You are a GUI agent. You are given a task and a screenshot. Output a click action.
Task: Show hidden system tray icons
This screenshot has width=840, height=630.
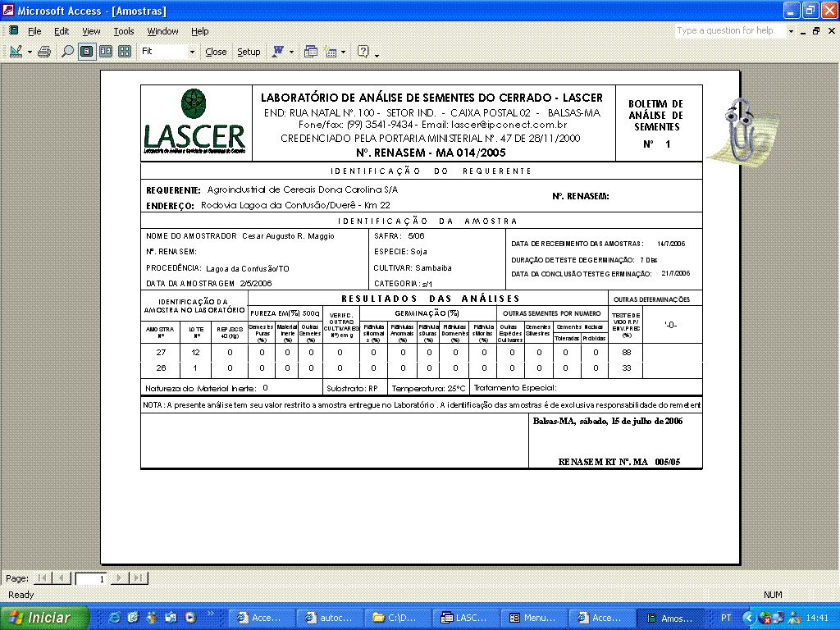click(x=748, y=618)
